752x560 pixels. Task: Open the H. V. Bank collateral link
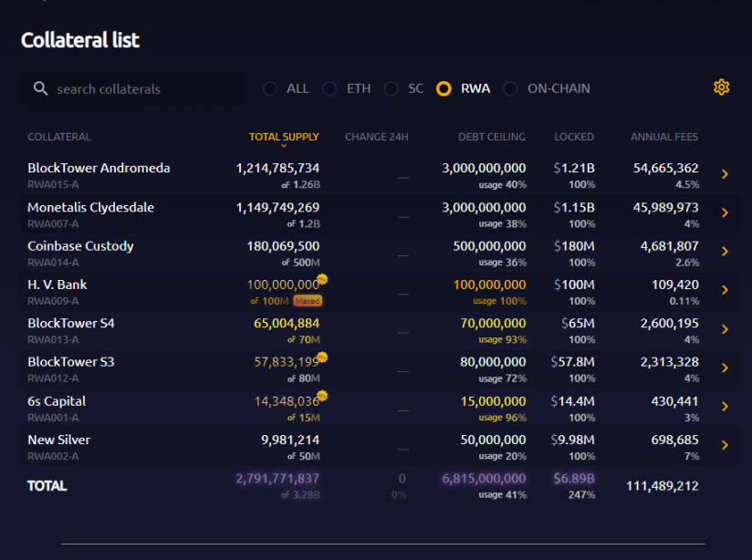click(x=57, y=285)
